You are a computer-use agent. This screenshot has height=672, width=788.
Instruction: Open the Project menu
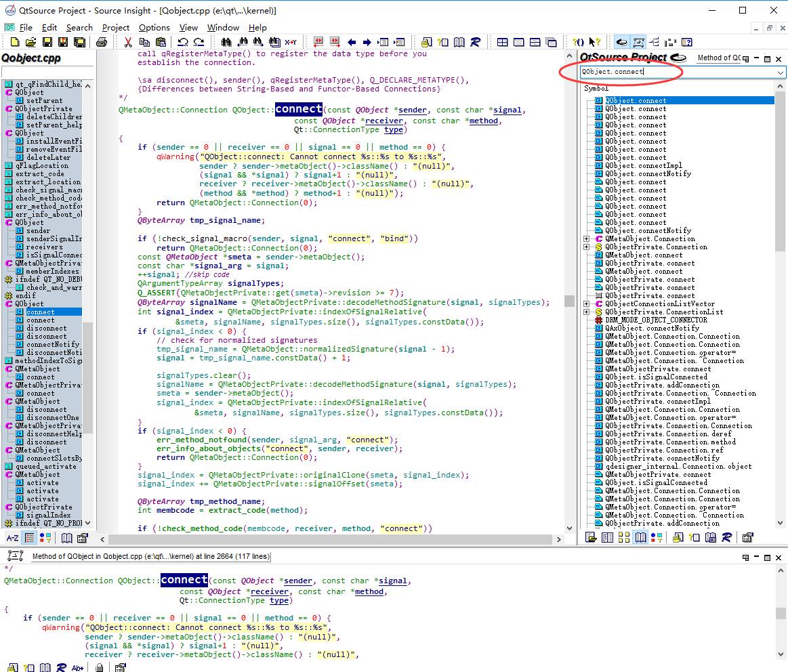(115, 28)
